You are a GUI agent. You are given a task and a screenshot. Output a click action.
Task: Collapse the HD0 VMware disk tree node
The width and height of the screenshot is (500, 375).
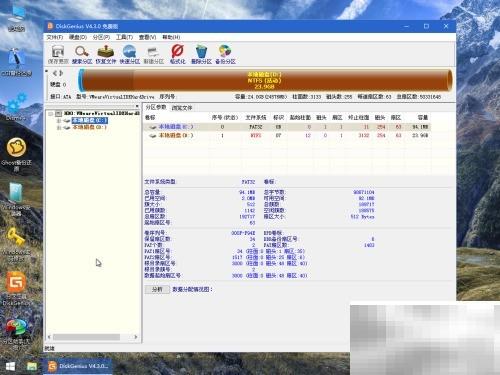coord(51,114)
